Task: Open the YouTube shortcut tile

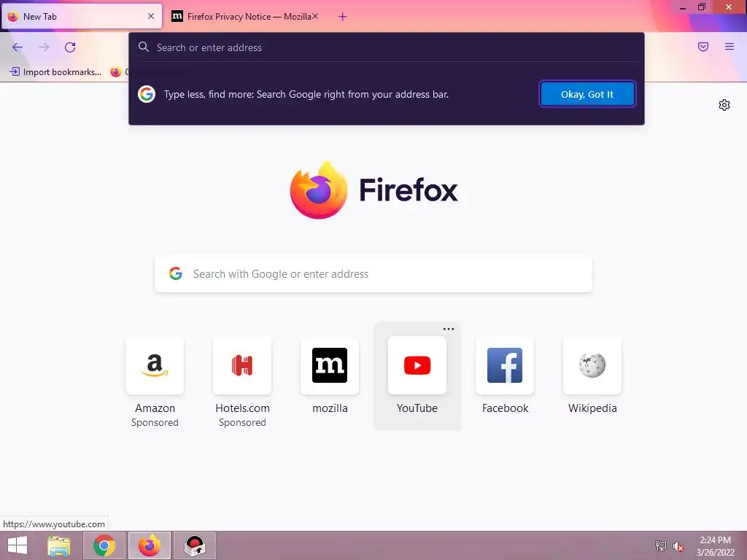Action: click(x=417, y=376)
